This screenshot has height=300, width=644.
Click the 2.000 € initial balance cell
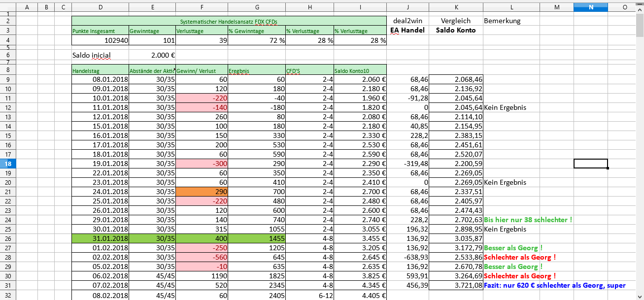[152, 55]
